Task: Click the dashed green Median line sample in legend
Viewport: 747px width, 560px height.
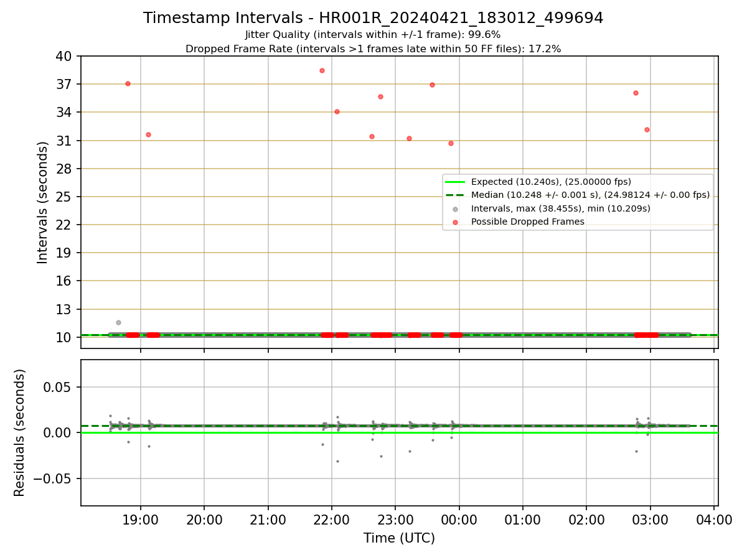Action: 456,195
